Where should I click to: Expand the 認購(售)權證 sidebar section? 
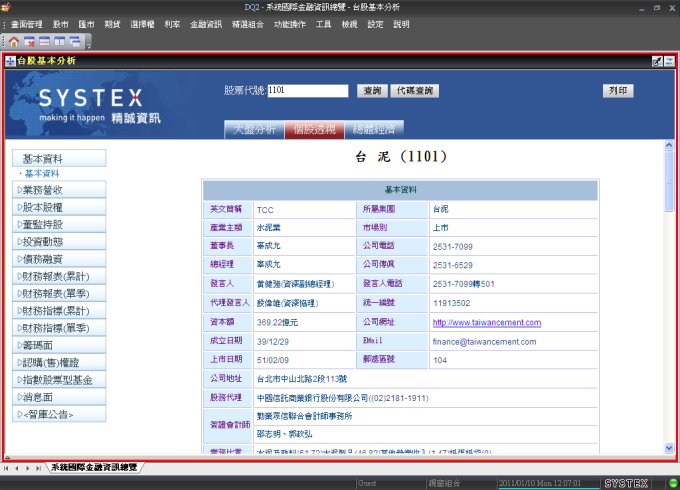point(59,363)
